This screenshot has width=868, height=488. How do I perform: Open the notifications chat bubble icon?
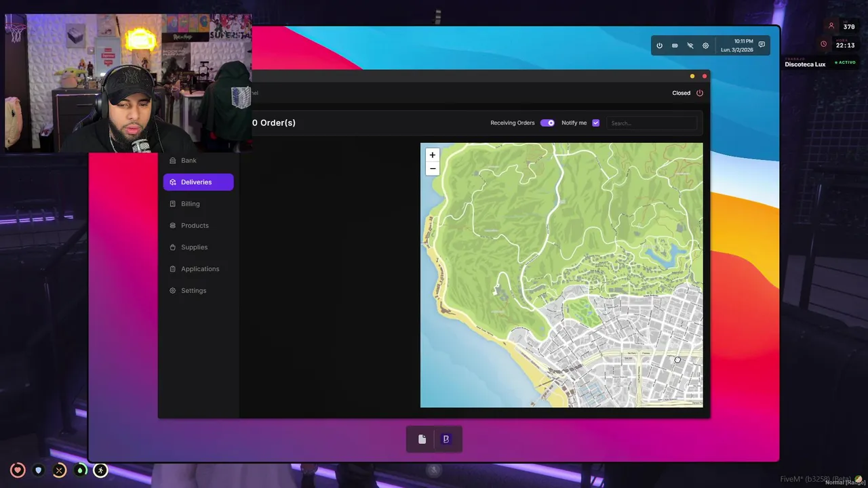762,45
